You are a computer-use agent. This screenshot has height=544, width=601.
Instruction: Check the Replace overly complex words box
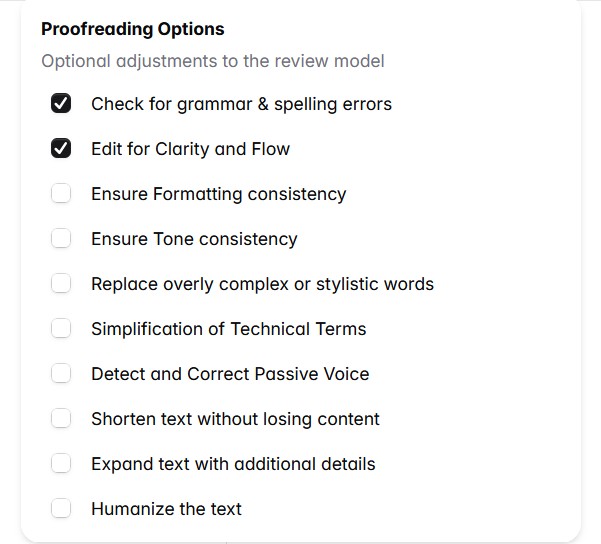point(61,284)
